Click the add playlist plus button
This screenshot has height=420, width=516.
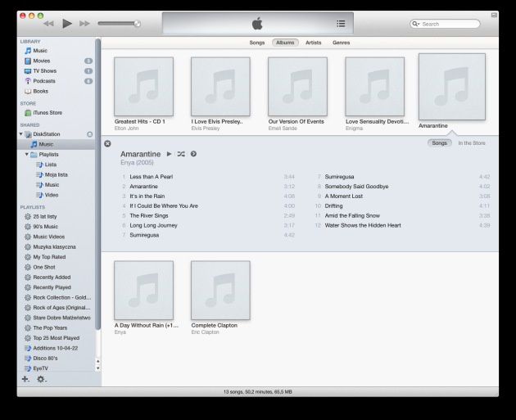coord(25,379)
